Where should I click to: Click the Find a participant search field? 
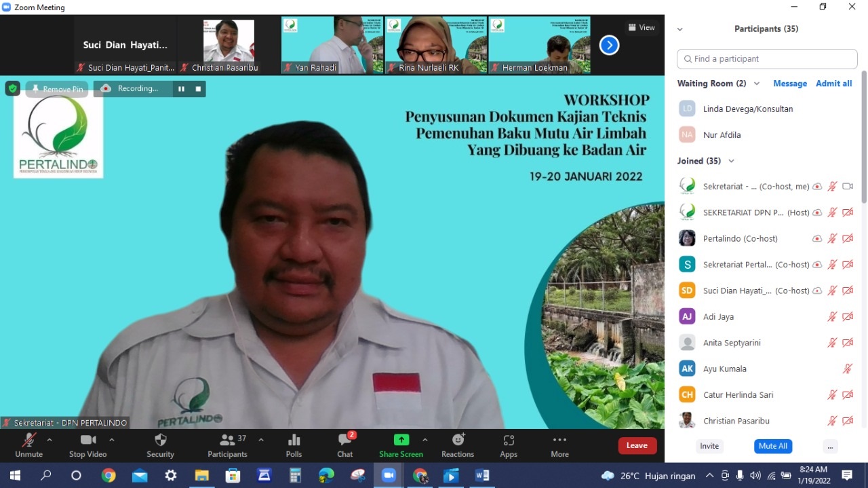click(x=767, y=59)
